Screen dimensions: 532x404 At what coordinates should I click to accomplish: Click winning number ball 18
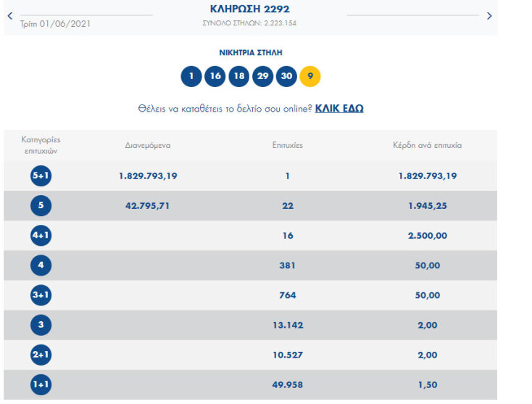[x=239, y=76]
